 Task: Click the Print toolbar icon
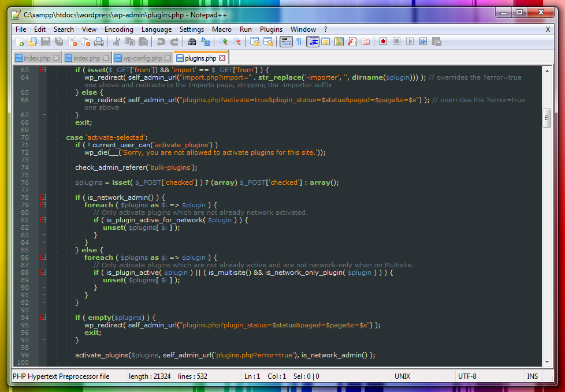coord(100,41)
